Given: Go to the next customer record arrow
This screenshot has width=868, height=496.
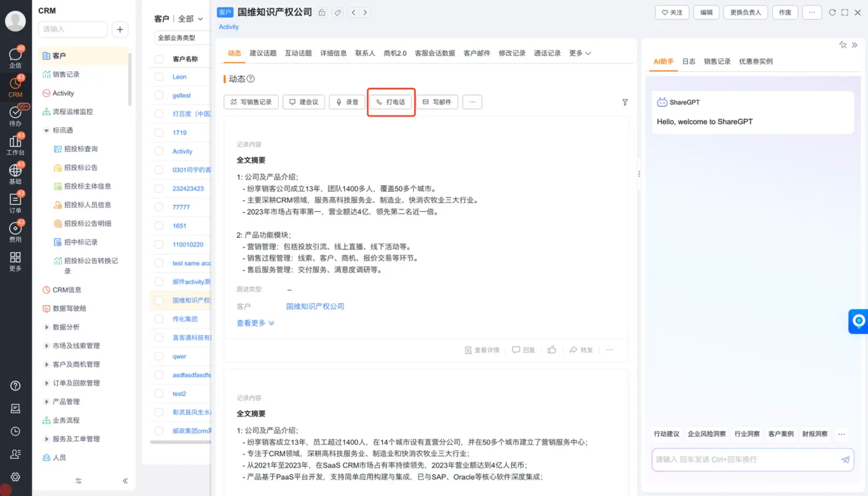Looking at the screenshot, I should point(365,13).
